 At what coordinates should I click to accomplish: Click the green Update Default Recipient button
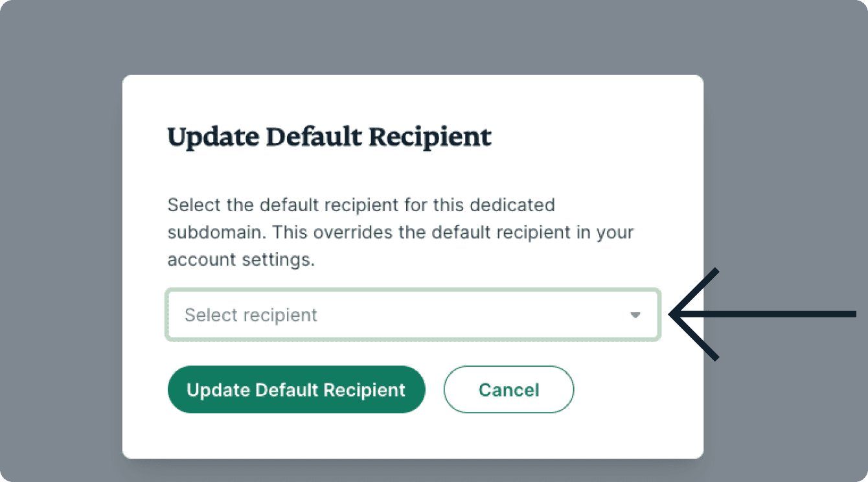[296, 390]
